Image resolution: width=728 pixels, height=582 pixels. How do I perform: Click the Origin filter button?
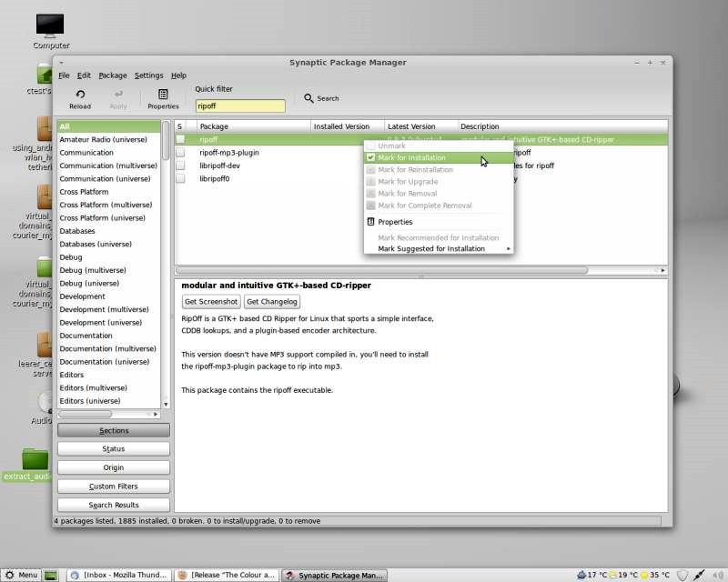pyautogui.click(x=114, y=467)
